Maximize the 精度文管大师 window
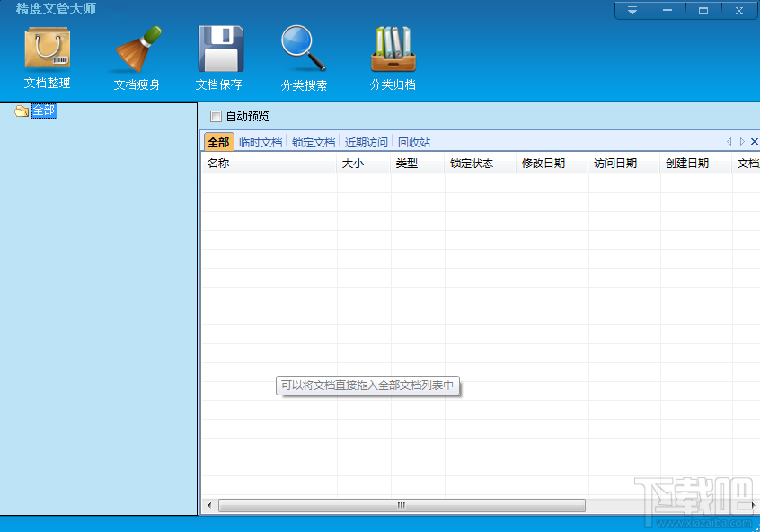This screenshot has height=532, width=760. point(703,11)
